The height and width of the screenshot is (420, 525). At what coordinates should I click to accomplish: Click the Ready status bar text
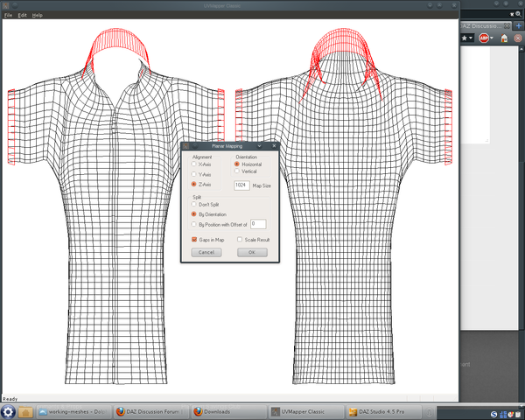pos(10,399)
